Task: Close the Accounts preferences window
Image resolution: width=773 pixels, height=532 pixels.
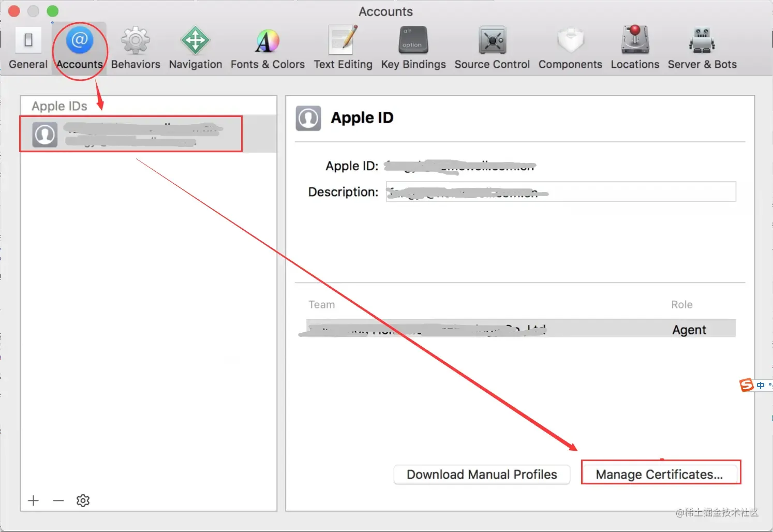Action: coord(14,11)
